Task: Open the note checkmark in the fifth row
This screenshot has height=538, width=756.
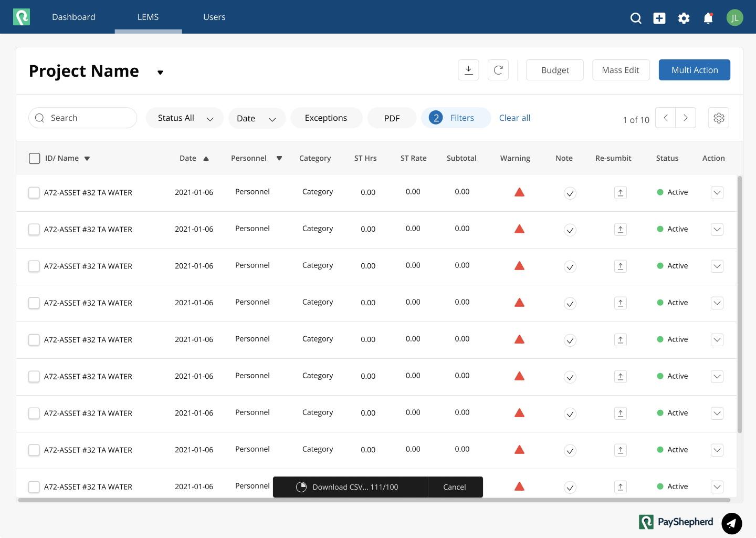Action: [x=570, y=340]
